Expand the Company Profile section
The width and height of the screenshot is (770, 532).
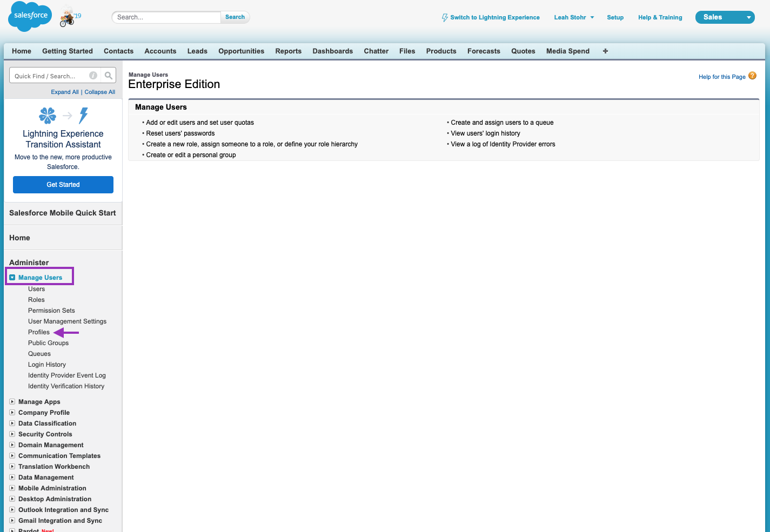12,413
